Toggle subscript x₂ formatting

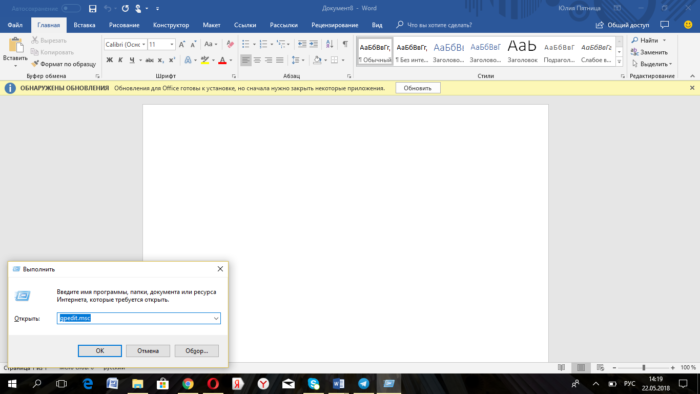(x=161, y=60)
